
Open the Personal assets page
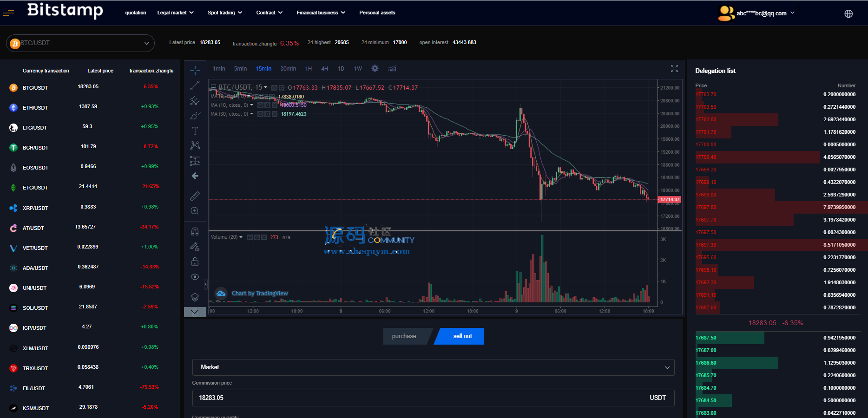pyautogui.click(x=377, y=13)
